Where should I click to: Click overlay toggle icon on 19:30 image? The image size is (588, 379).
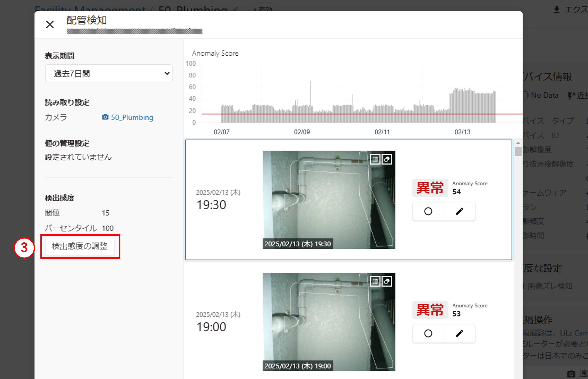387,159
